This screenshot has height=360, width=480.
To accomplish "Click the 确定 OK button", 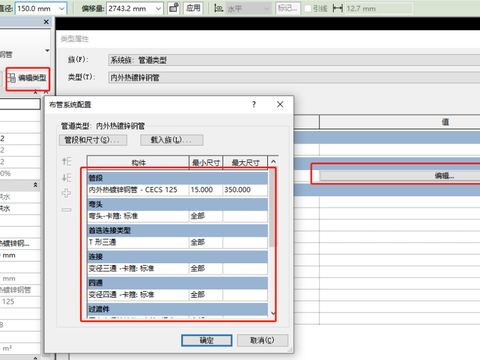I will tap(207, 340).
